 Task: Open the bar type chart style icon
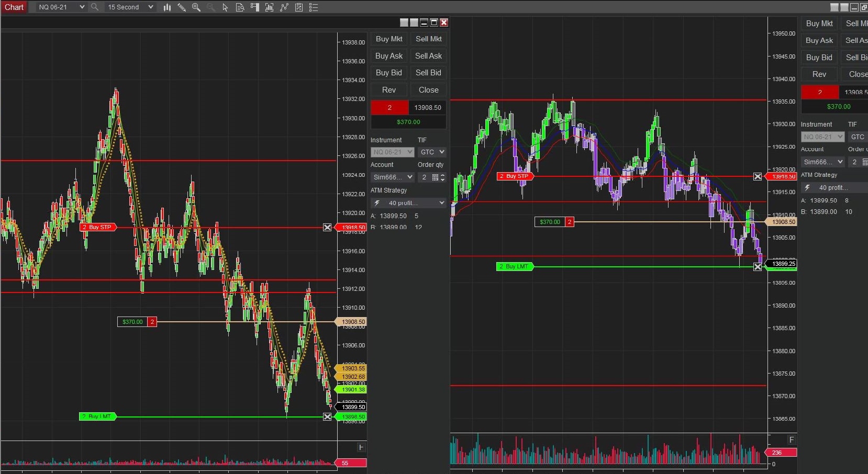(167, 7)
